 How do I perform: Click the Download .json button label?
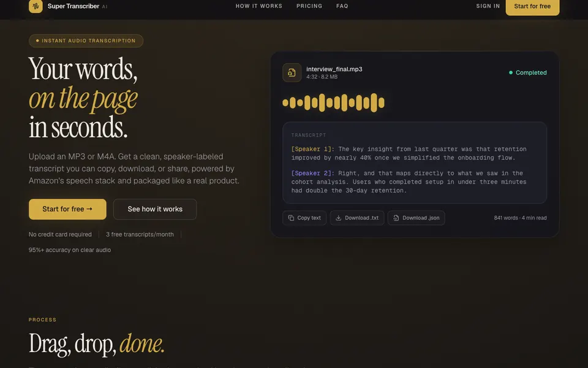421,218
